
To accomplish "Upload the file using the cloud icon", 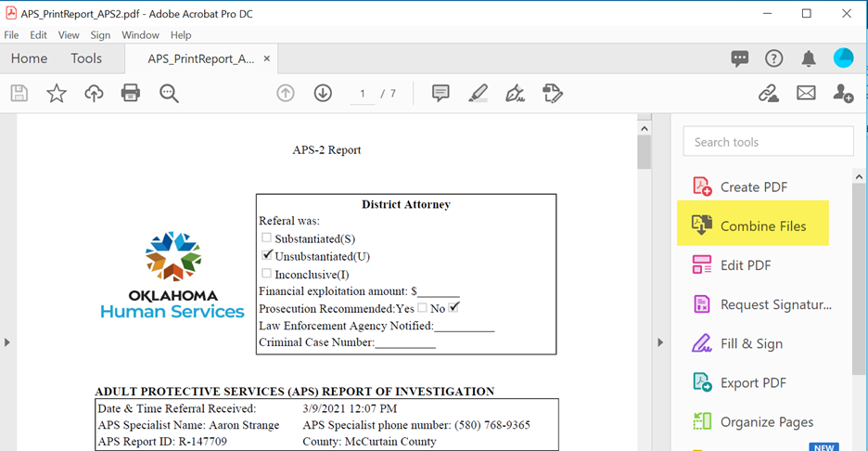I will tap(94, 93).
